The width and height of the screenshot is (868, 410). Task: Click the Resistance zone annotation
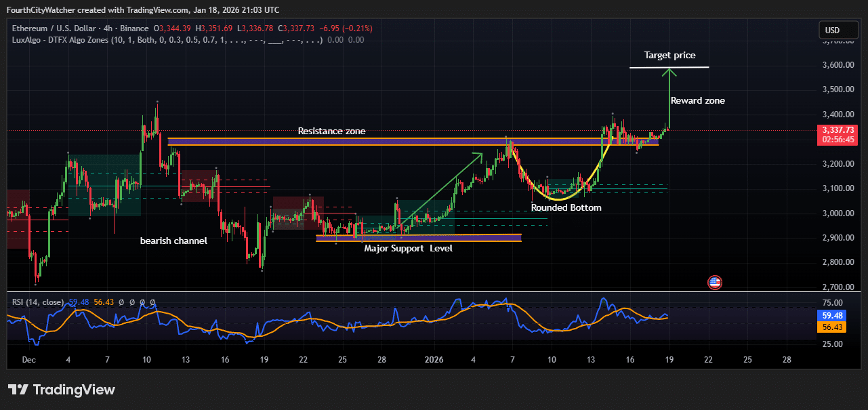point(332,131)
